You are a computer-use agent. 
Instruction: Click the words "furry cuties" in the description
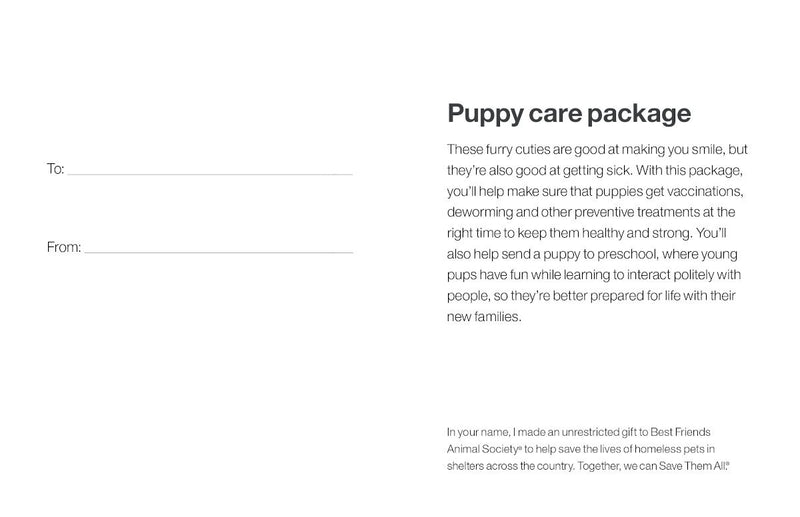514,150
